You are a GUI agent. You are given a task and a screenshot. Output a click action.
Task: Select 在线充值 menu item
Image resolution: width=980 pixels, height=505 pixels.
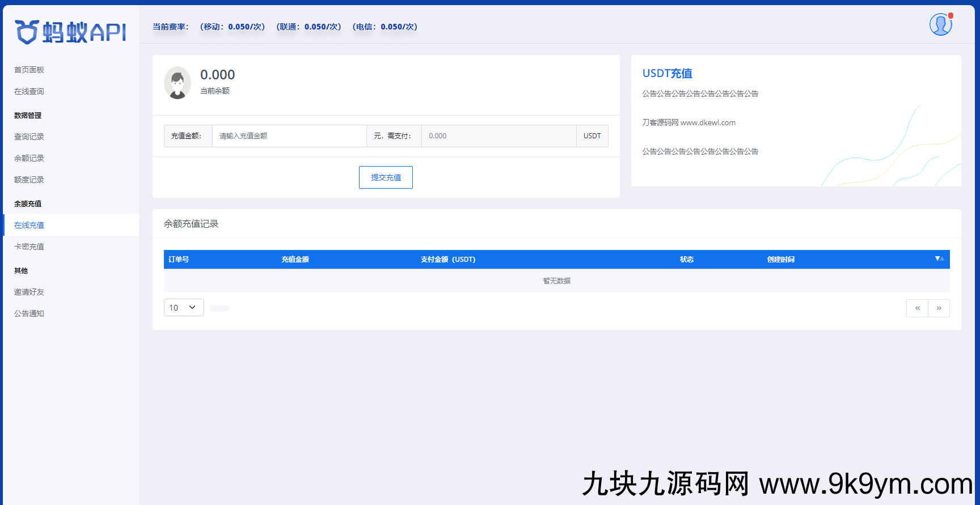29,225
